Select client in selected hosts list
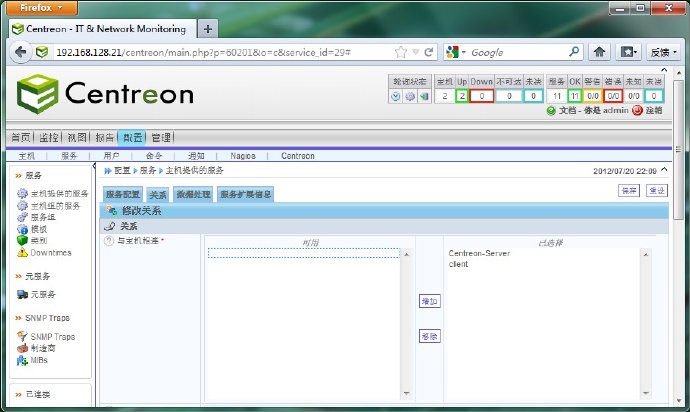The width and height of the screenshot is (690, 412). [x=458, y=264]
